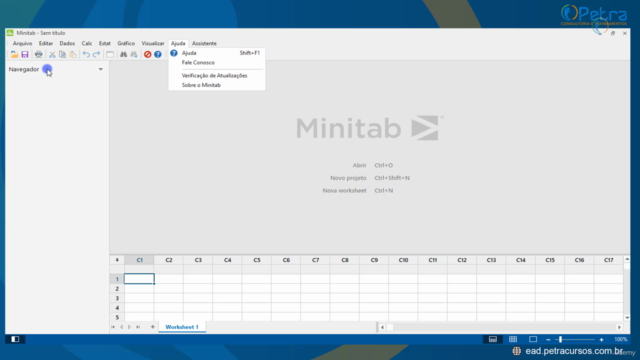The image size is (640, 360).
Task: Select column header C10
Action: (x=403, y=260)
